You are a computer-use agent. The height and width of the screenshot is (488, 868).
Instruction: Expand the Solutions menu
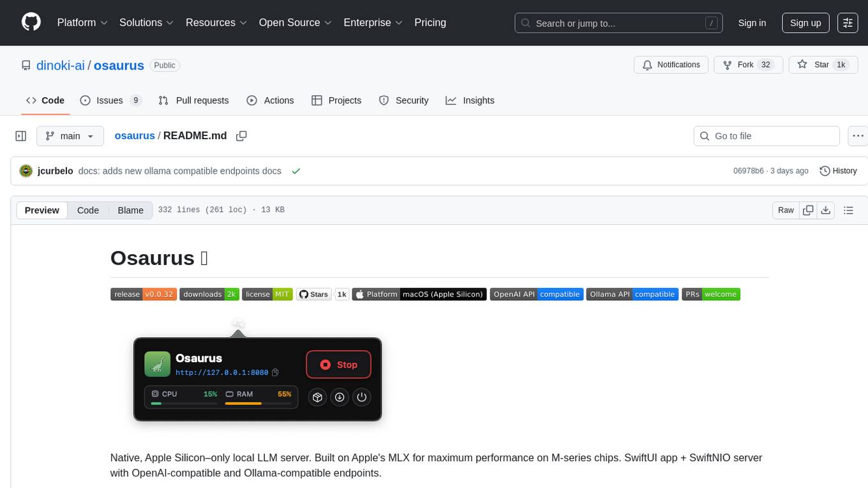click(147, 22)
